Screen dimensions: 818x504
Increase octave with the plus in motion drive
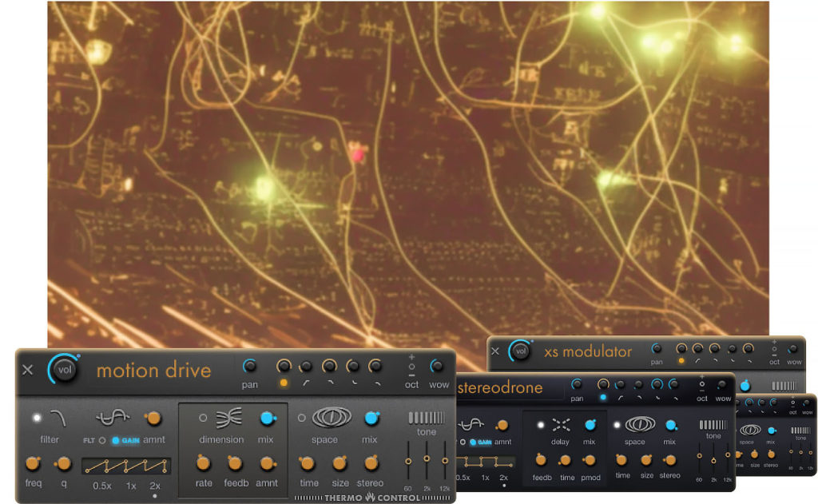(x=411, y=357)
